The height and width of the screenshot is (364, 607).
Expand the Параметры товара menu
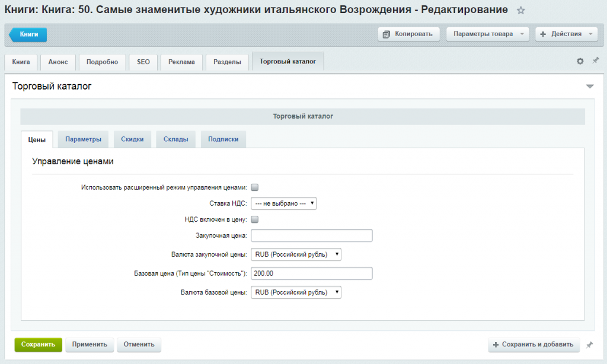(488, 34)
